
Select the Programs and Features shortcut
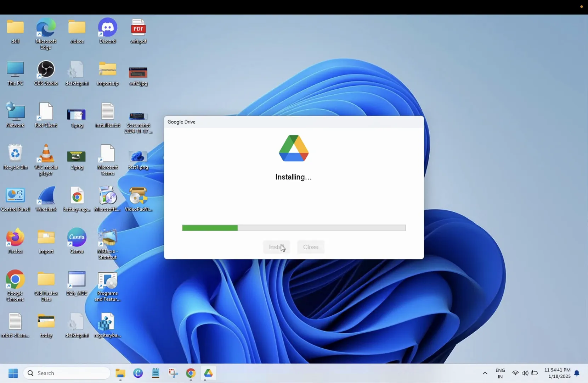click(108, 286)
